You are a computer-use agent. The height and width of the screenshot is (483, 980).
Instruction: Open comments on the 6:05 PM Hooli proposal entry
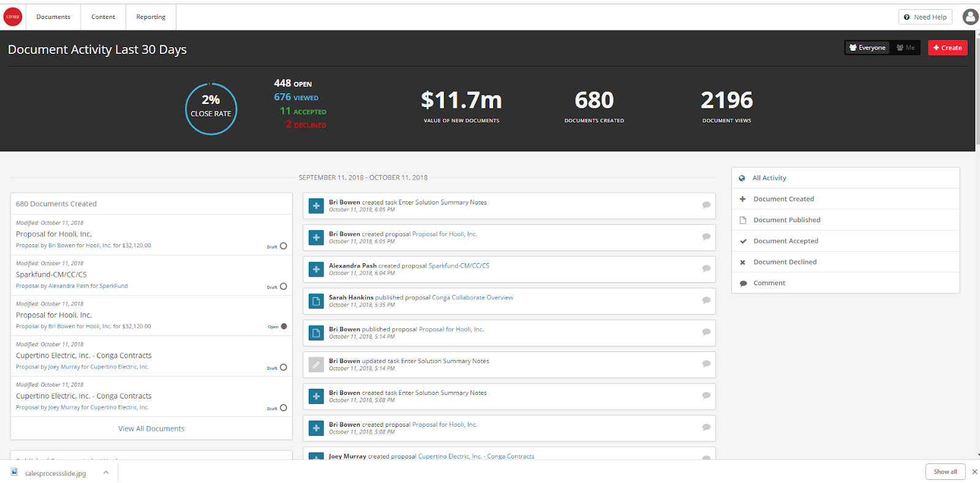pyautogui.click(x=706, y=237)
